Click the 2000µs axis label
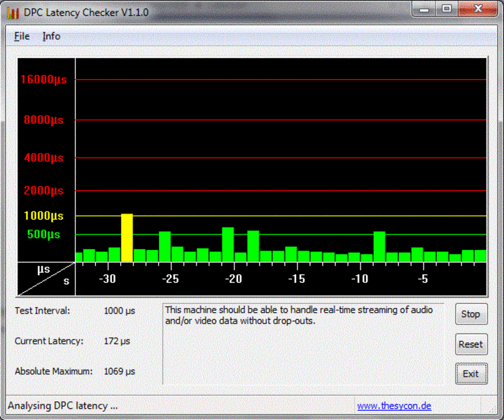Screen dimensions: 504x420 [43, 190]
